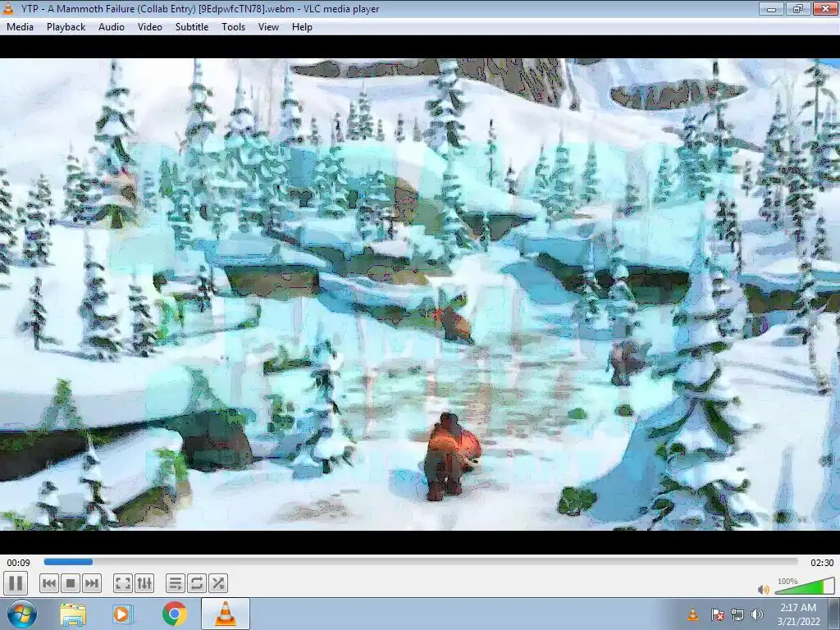Open the Playback menu
Screen dimensions: 840x630
66,27
